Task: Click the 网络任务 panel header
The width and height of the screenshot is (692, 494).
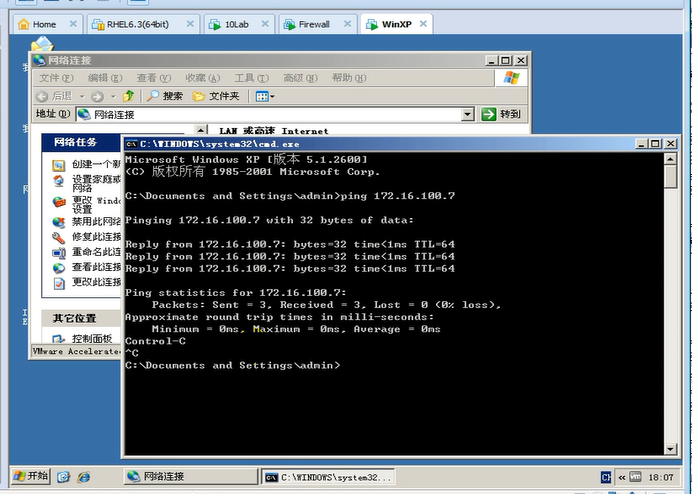Action: [82, 143]
